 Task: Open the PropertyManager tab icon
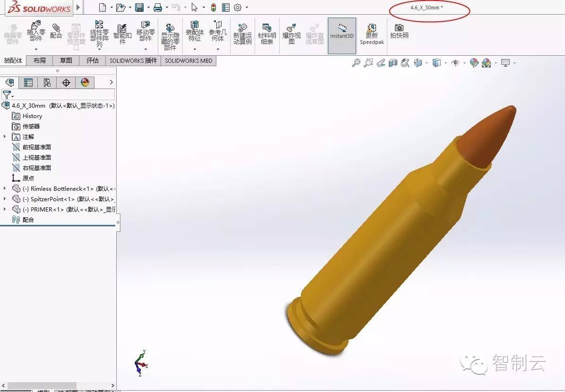tap(28, 83)
